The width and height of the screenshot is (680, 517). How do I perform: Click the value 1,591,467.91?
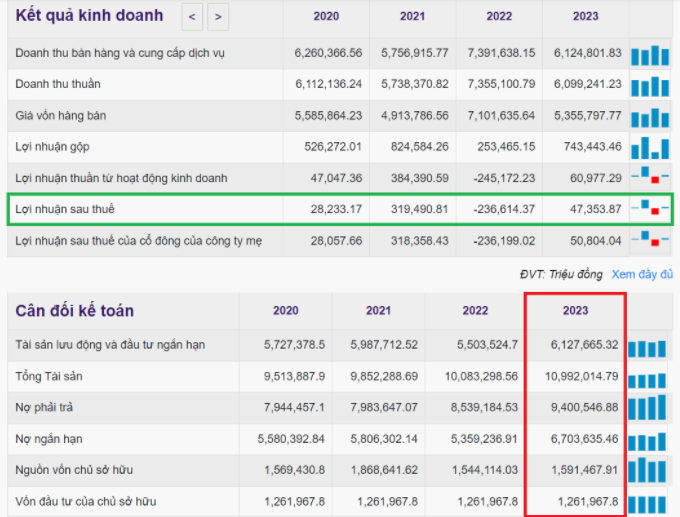pyautogui.click(x=585, y=470)
